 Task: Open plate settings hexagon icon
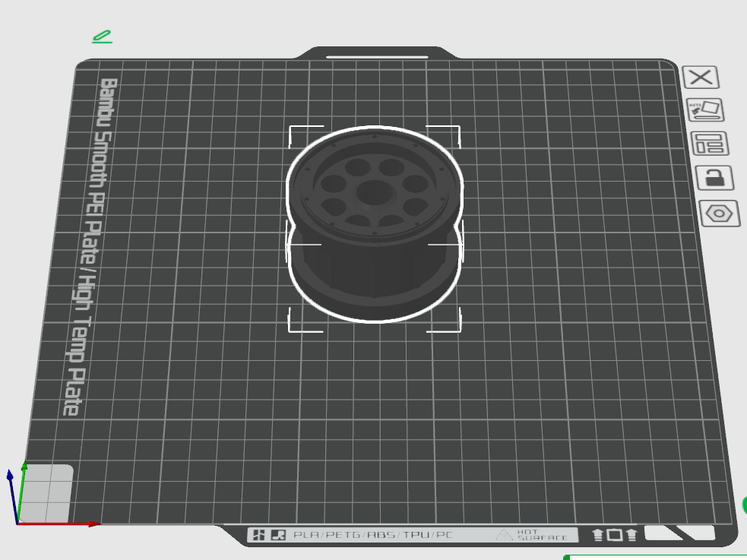pos(720,214)
